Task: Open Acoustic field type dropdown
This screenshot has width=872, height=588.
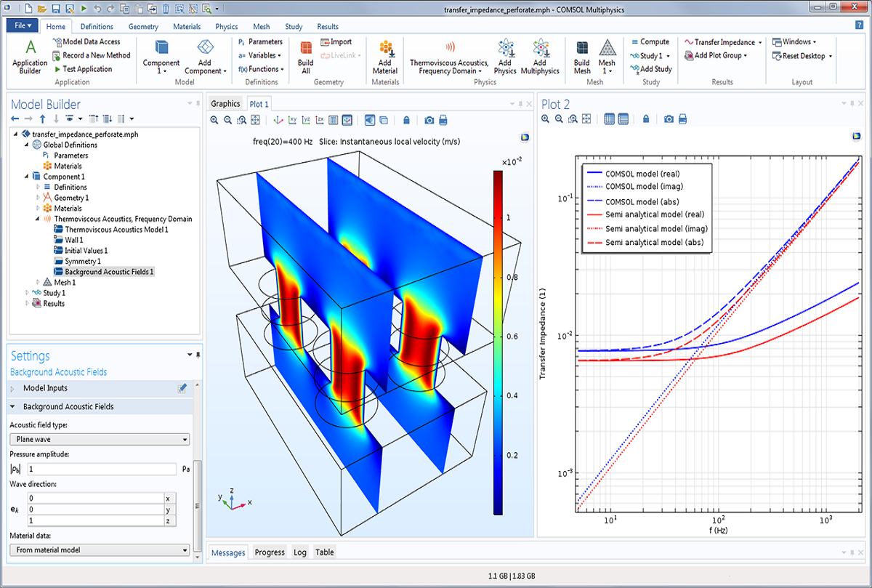Action: tap(100, 439)
